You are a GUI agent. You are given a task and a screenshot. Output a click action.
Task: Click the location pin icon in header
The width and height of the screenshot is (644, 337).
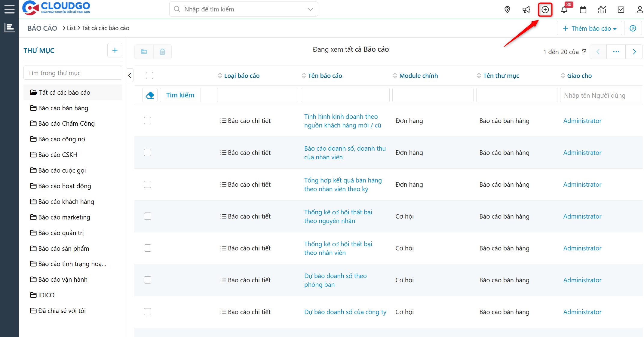click(507, 10)
